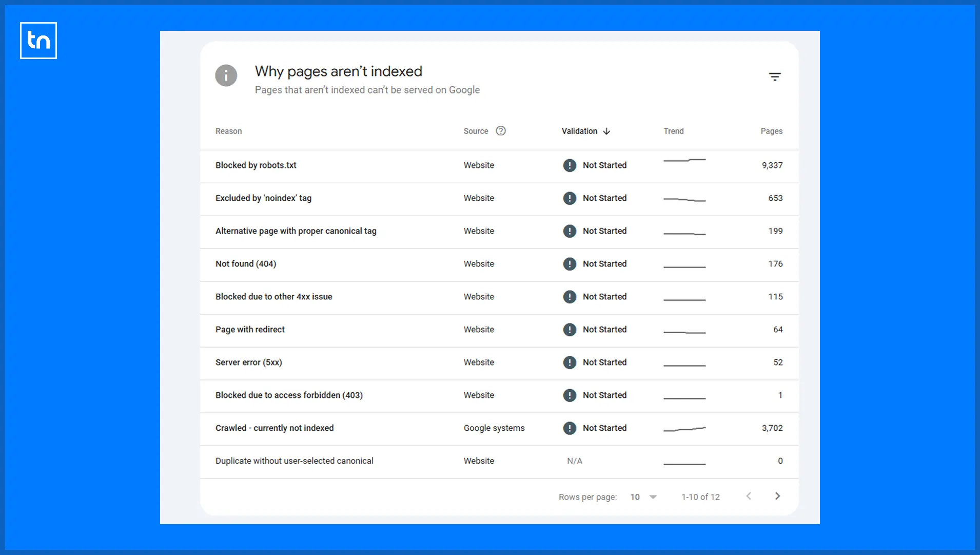980x555 pixels.
Task: Click the Reason column header
Action: 228,131
